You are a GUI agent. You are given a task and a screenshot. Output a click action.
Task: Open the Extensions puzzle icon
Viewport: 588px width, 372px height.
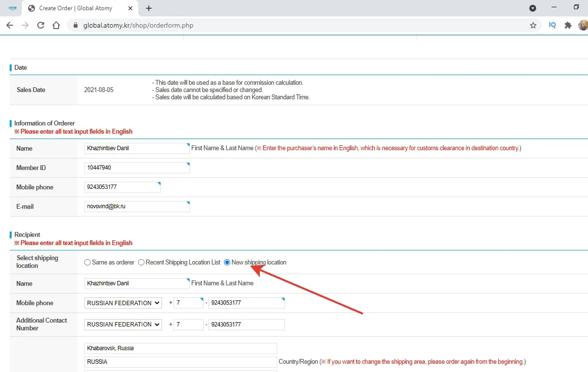pyautogui.click(x=568, y=25)
